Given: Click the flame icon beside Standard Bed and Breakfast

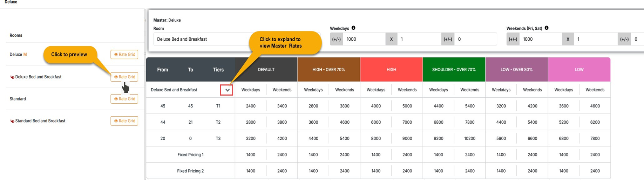Looking at the screenshot, I should pyautogui.click(x=12, y=121).
